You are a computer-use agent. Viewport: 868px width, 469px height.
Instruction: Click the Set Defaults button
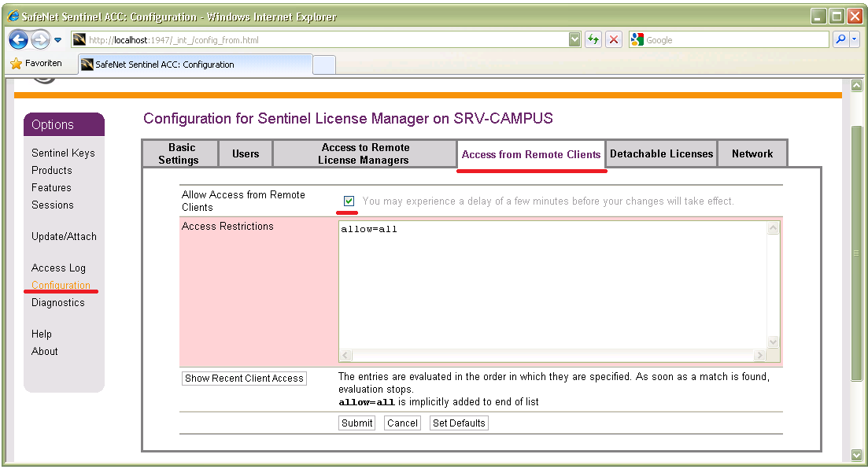(459, 423)
